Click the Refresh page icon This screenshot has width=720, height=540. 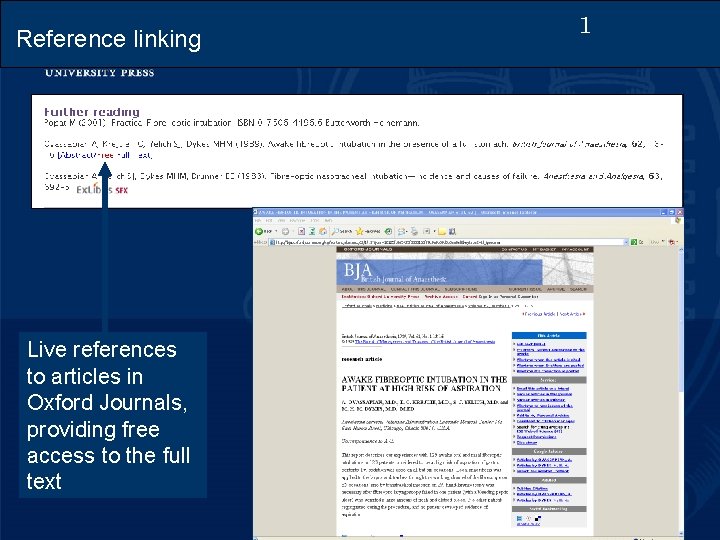click(312, 231)
